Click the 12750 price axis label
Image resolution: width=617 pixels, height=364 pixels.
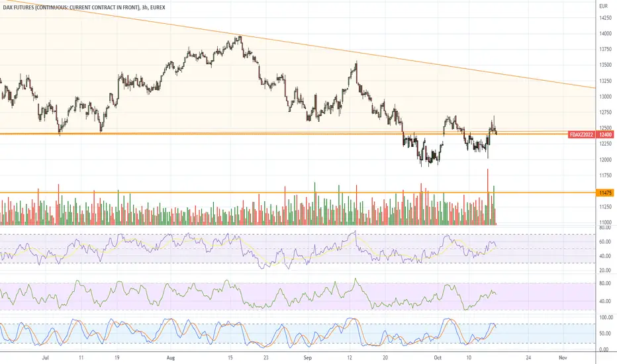[605, 113]
